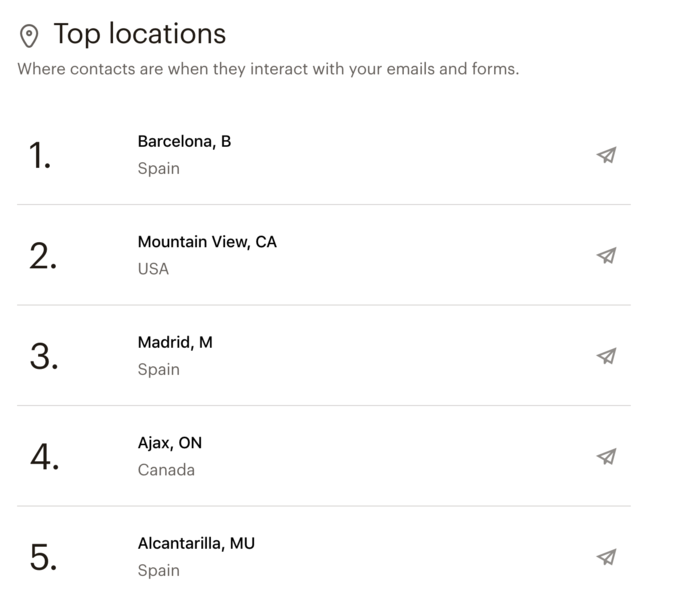Click the send icon for Barcelona

[x=606, y=155]
